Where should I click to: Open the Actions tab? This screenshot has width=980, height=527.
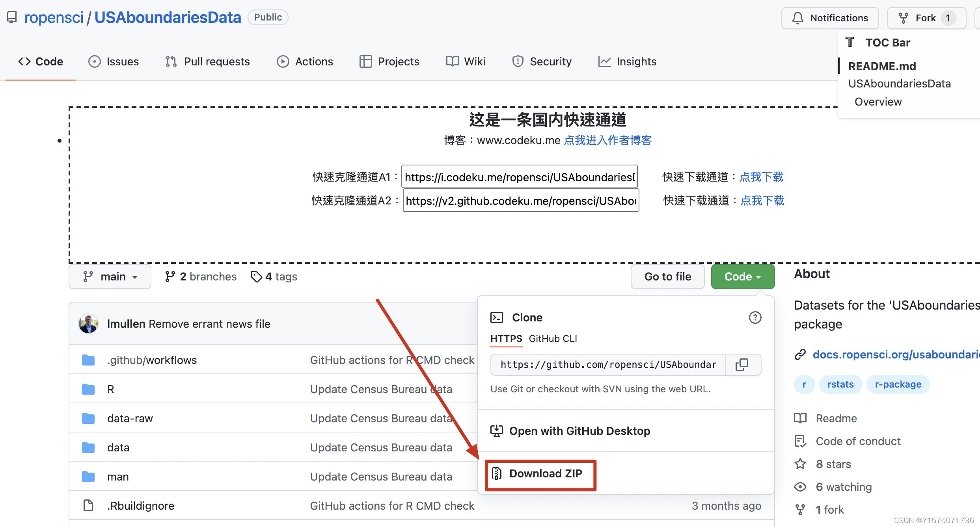[x=305, y=61]
